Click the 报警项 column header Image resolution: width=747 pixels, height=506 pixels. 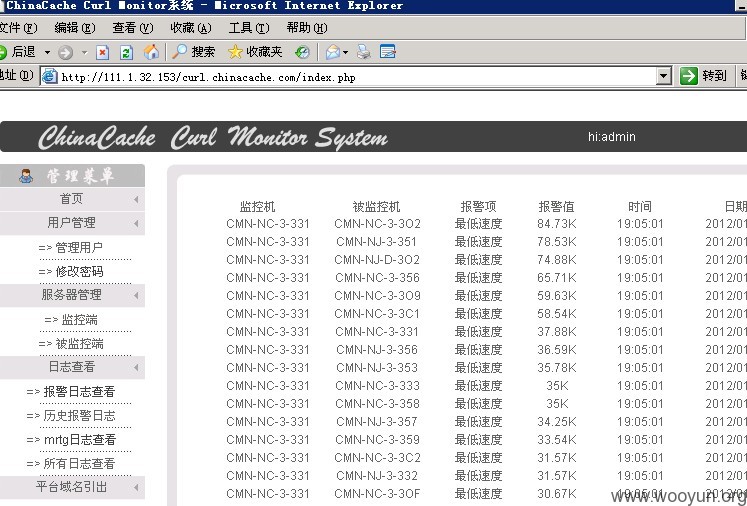click(x=478, y=207)
